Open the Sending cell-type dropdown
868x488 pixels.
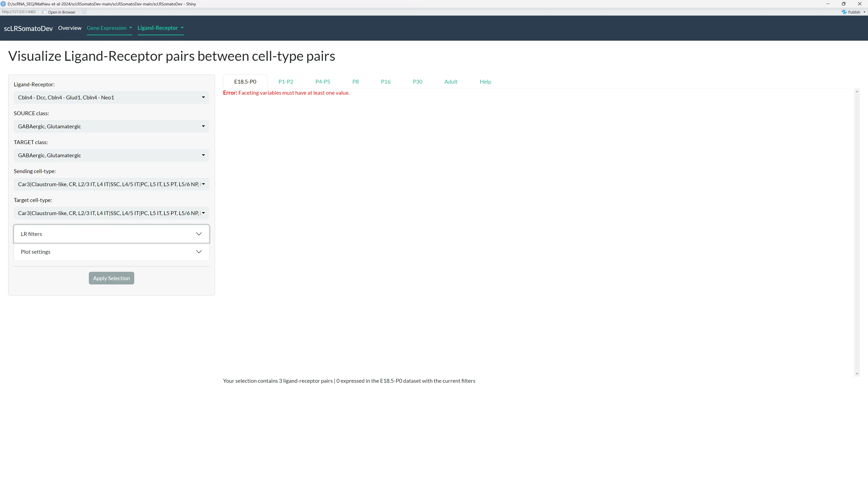111,184
